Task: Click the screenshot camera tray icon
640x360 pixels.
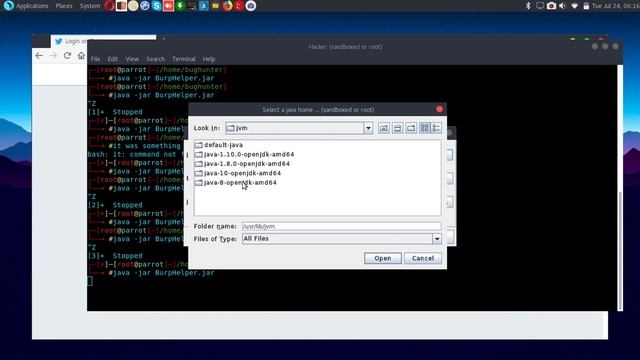Action: pos(551,6)
